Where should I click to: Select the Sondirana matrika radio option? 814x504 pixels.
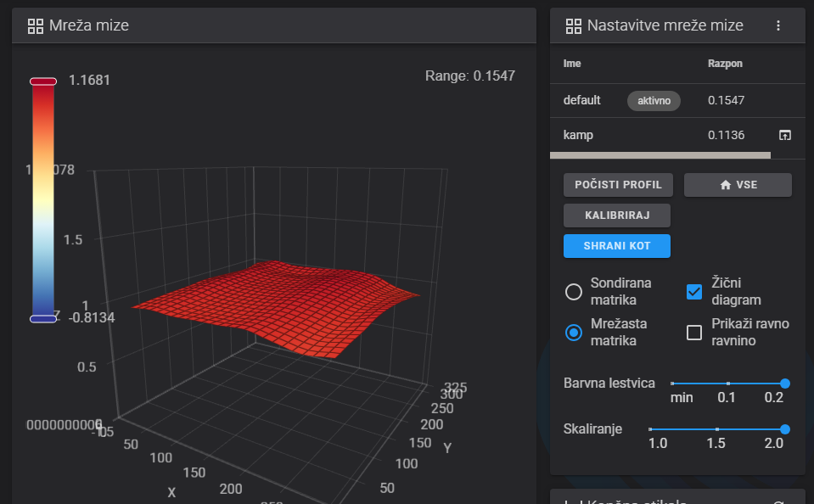pos(574,292)
